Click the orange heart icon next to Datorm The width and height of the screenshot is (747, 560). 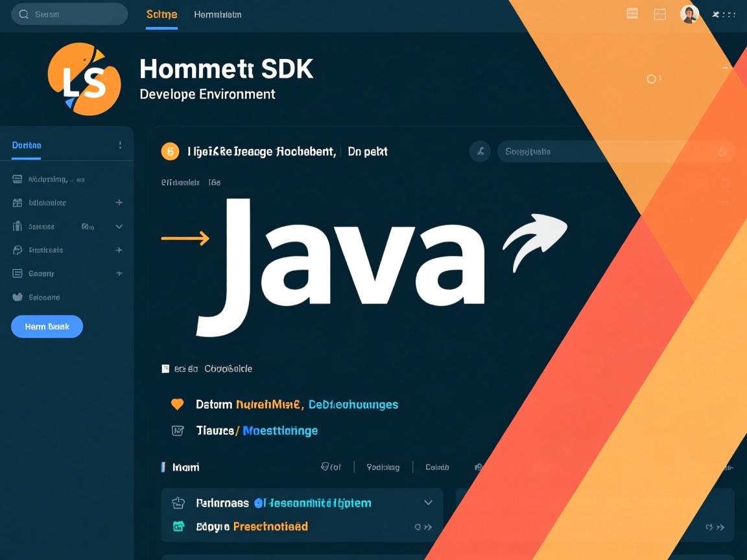176,403
